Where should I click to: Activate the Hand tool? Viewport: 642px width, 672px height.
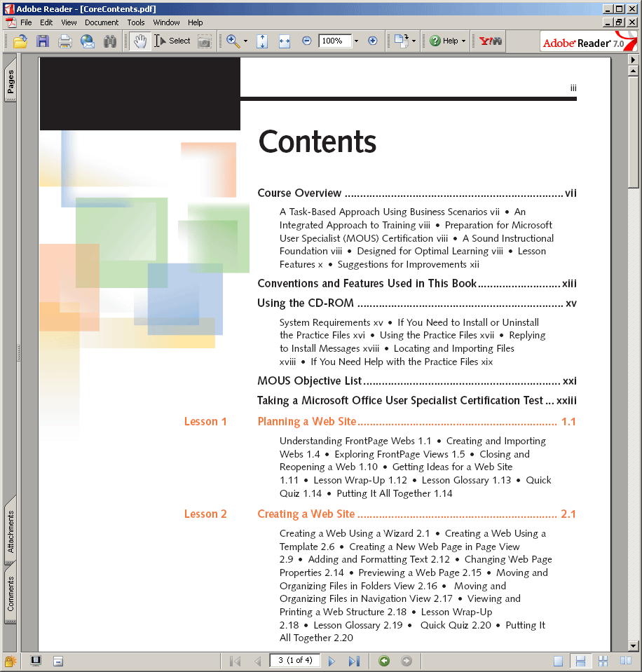(x=140, y=41)
